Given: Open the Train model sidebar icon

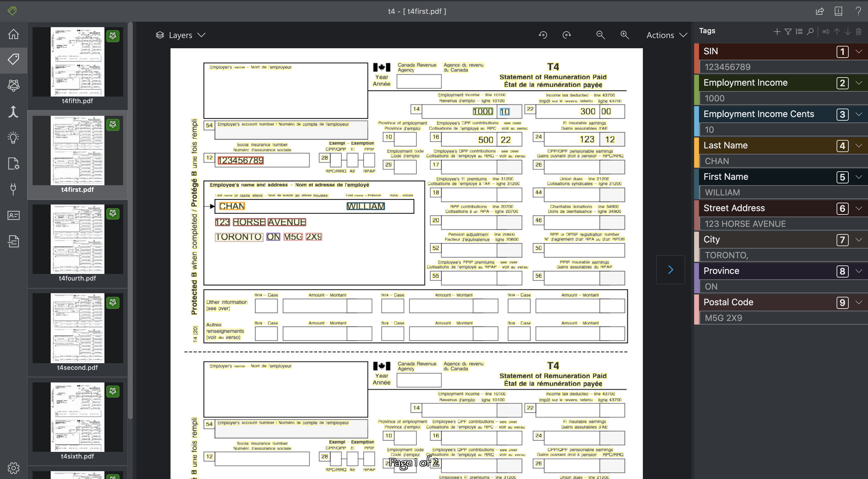Looking at the screenshot, I should click(14, 85).
